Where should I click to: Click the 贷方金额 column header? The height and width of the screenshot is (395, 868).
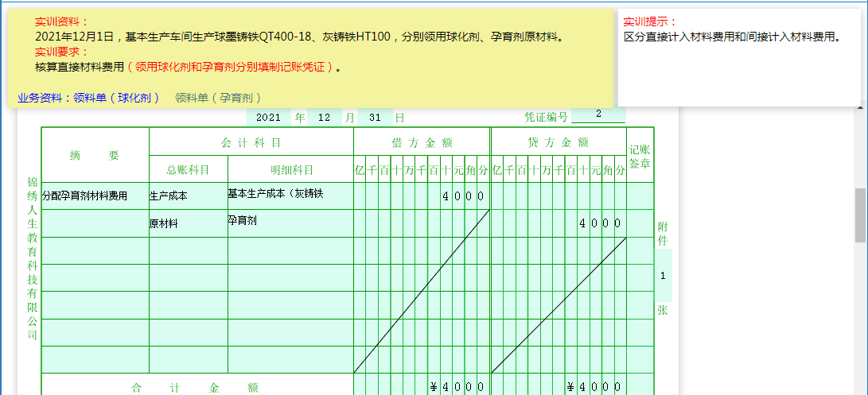559,143
